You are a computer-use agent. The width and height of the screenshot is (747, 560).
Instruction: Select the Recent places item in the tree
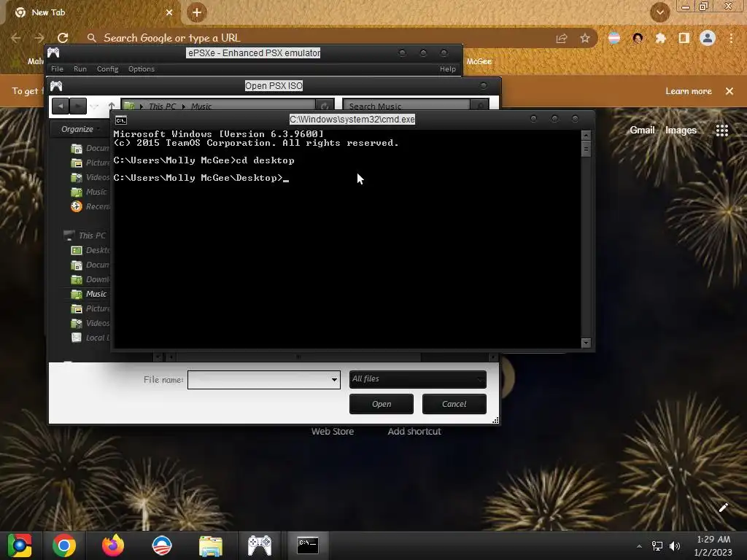90,206
